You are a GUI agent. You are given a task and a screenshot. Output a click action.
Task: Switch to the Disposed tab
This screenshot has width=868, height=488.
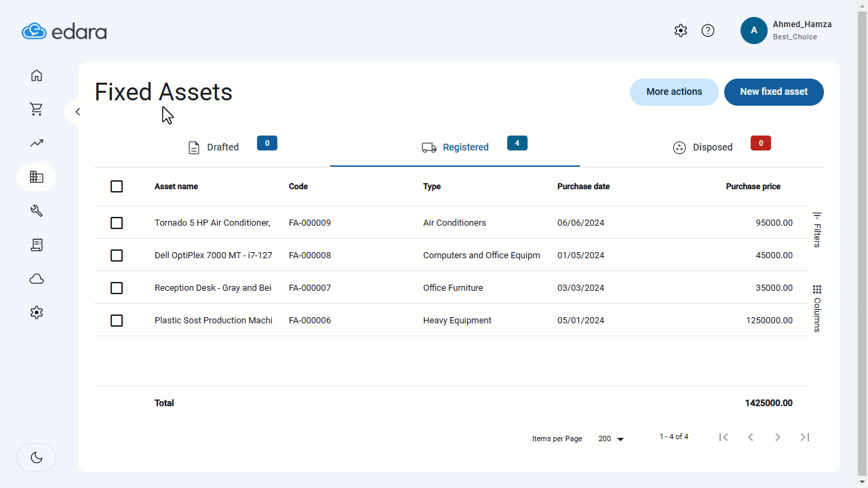pos(703,147)
